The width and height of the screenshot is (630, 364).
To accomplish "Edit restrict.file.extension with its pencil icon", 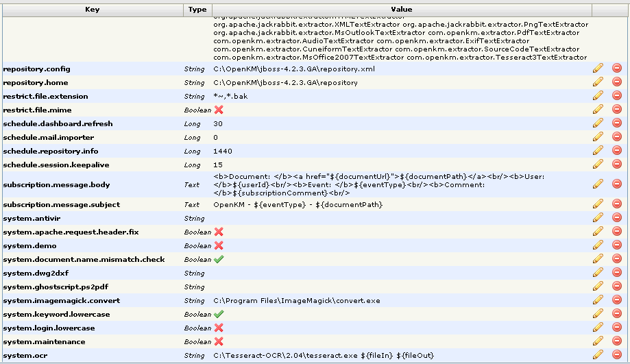I will click(x=598, y=95).
